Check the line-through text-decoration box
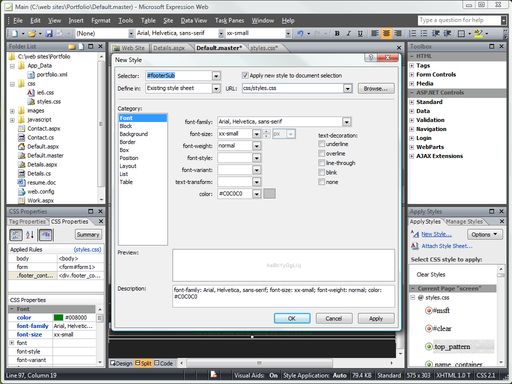 [x=322, y=163]
